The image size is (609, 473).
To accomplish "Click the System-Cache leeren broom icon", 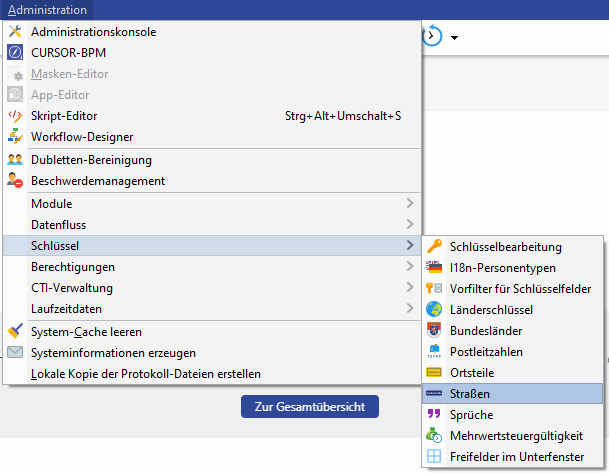I will (15, 332).
